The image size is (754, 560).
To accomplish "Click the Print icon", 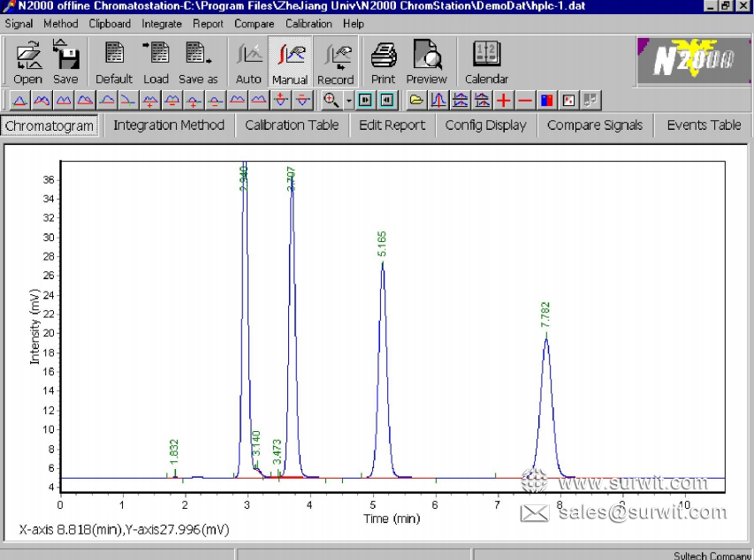I will pyautogui.click(x=383, y=62).
